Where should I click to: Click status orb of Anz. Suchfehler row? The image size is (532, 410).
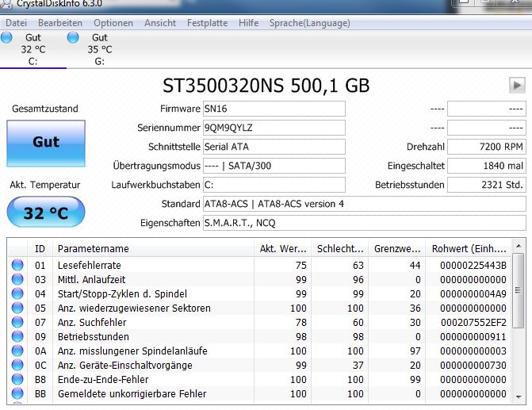tap(17, 322)
